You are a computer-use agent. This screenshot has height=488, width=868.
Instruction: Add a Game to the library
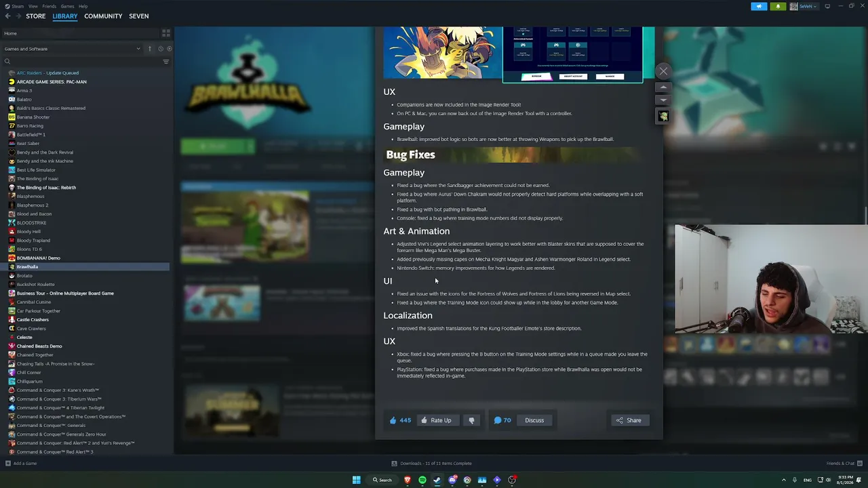point(21,464)
